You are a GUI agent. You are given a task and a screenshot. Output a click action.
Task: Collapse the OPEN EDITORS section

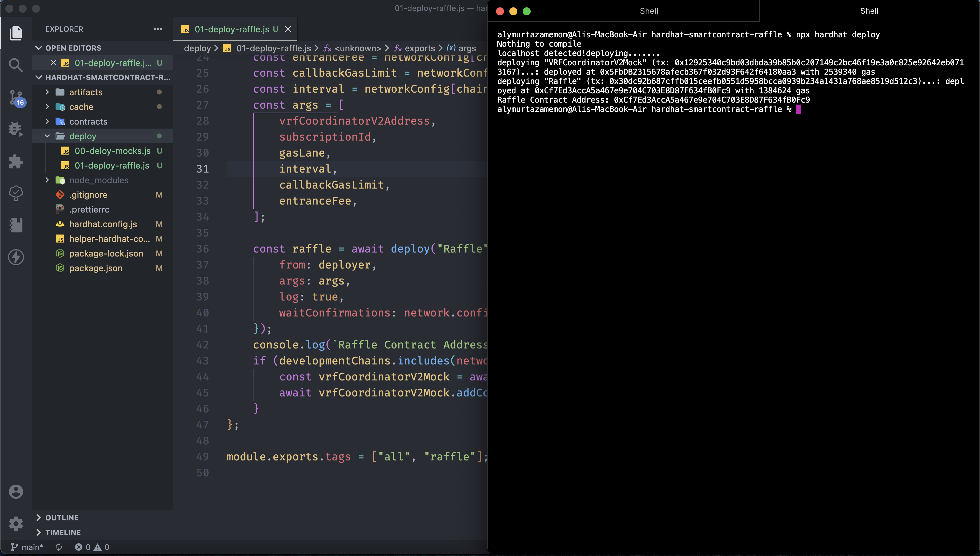click(39, 48)
